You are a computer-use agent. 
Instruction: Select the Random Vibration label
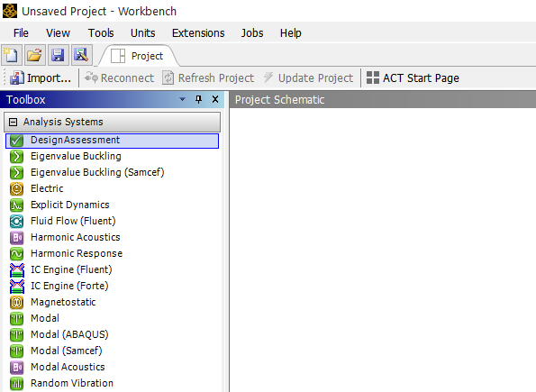[72, 383]
